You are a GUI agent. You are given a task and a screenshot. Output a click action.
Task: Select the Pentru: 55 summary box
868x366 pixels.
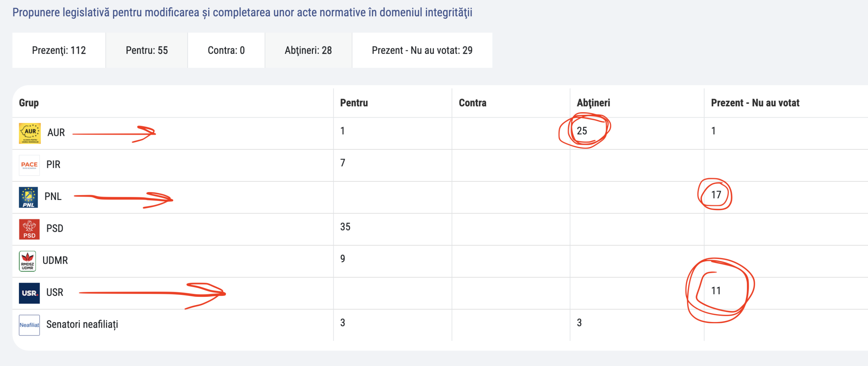[x=147, y=50]
